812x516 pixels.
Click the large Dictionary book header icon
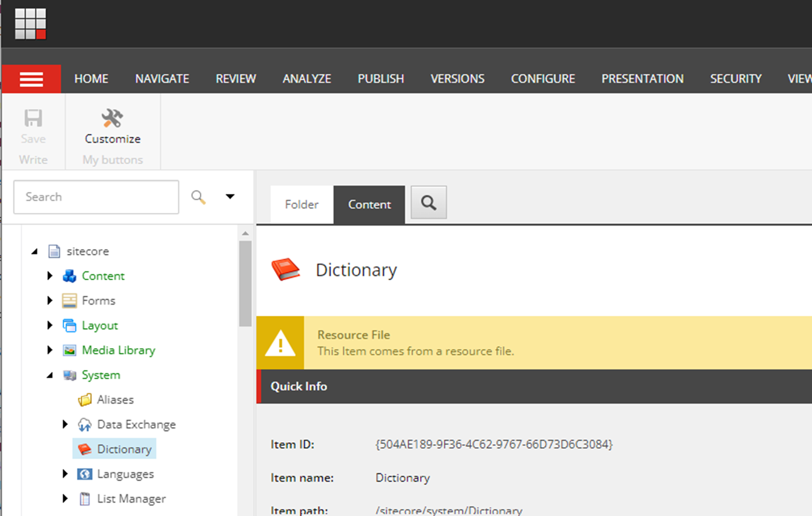[x=286, y=269]
